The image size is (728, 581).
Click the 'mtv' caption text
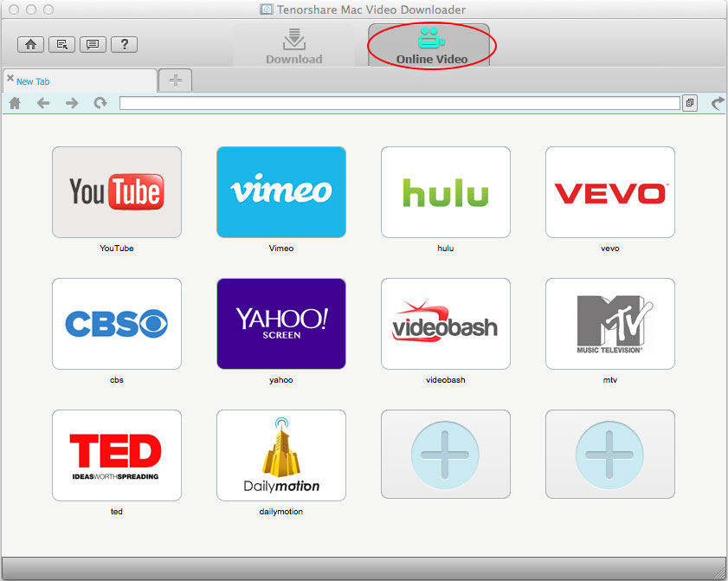click(x=610, y=380)
